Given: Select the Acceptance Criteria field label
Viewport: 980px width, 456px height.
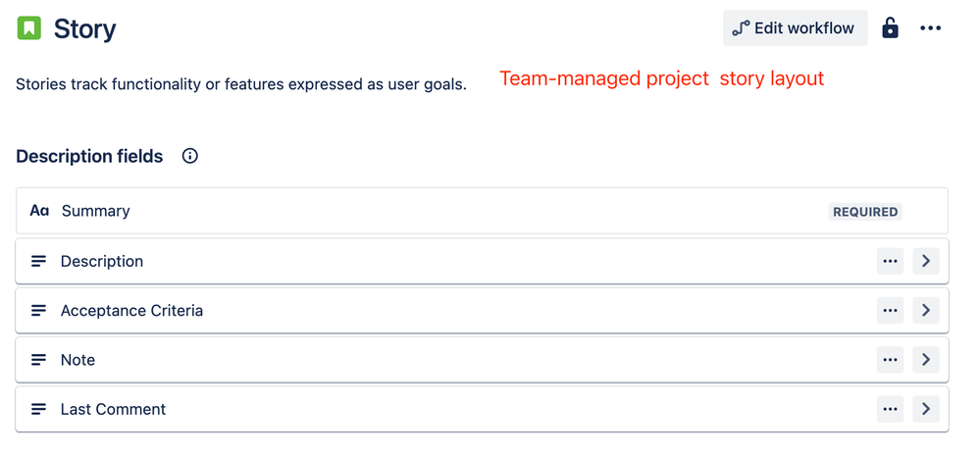Looking at the screenshot, I should click(x=131, y=311).
